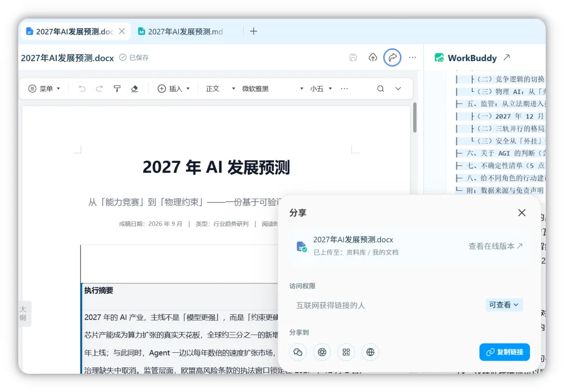
Task: Click the document vertical scrollbar
Action: (x=414, y=118)
